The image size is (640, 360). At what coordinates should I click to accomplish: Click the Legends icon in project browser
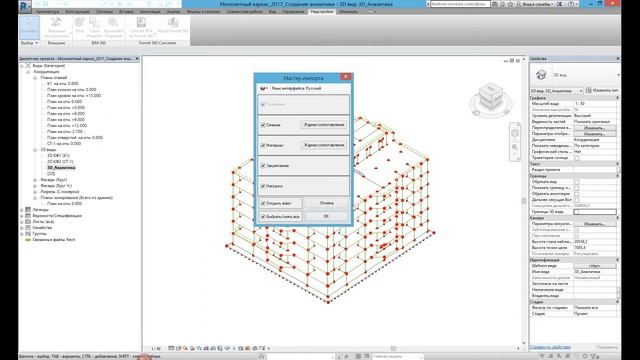click(x=28, y=209)
